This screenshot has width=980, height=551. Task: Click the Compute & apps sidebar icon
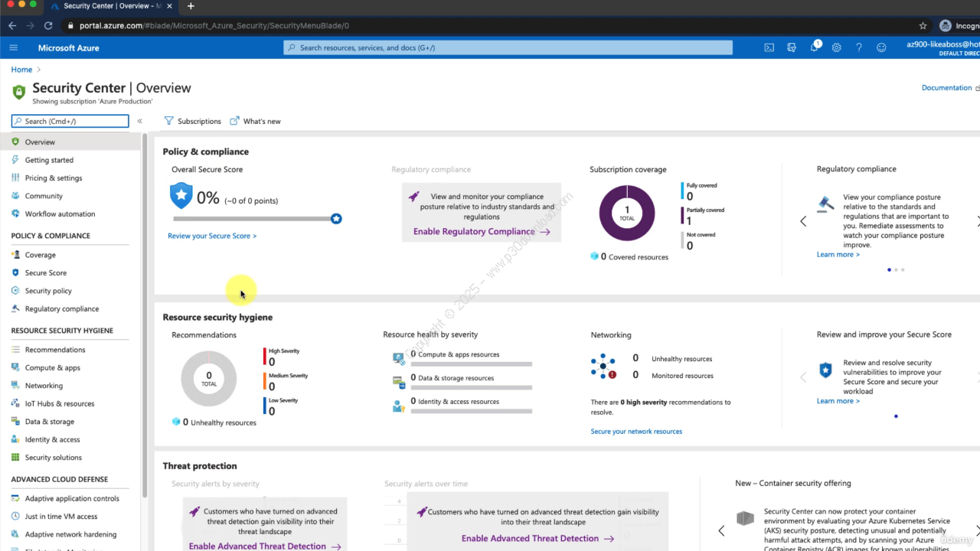click(x=16, y=367)
